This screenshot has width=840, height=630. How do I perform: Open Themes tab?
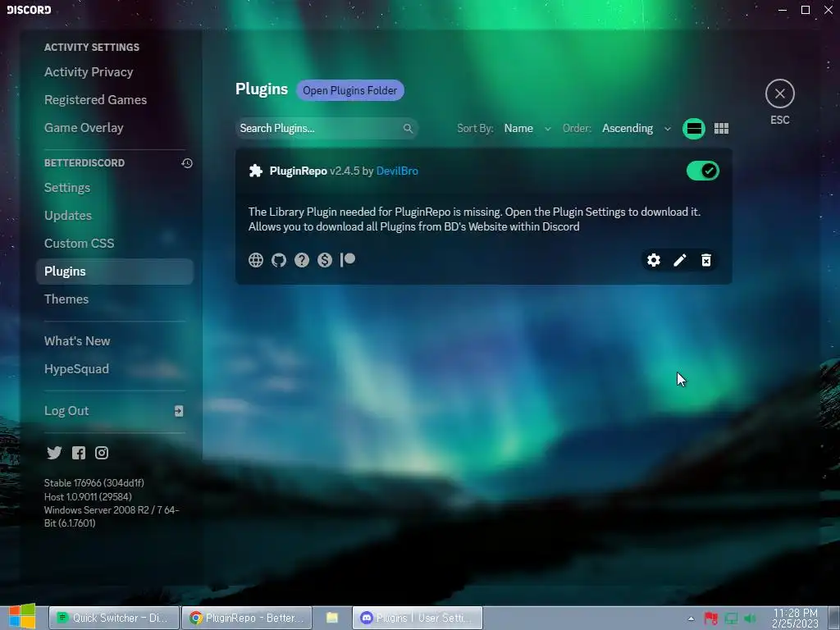[x=115, y=299]
